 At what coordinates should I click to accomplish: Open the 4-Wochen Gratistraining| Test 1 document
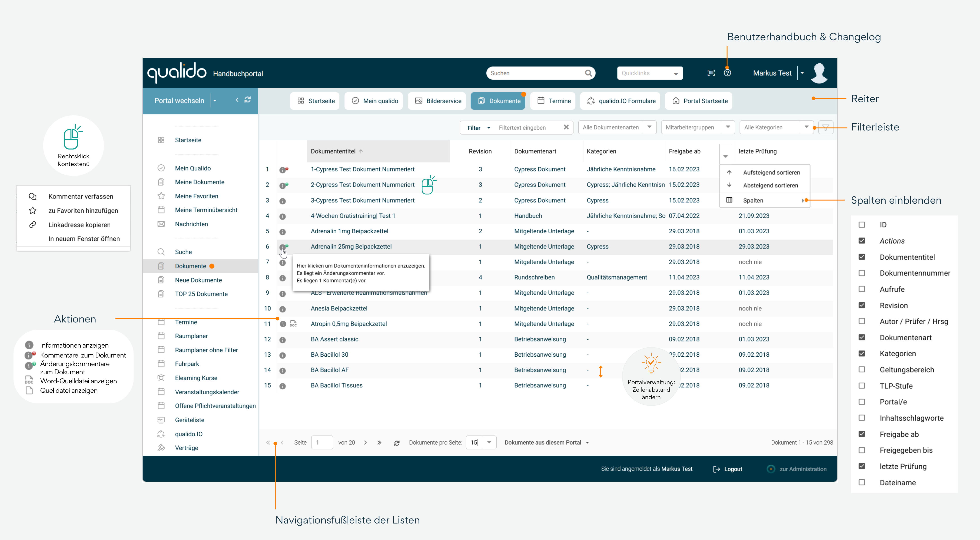pyautogui.click(x=353, y=216)
